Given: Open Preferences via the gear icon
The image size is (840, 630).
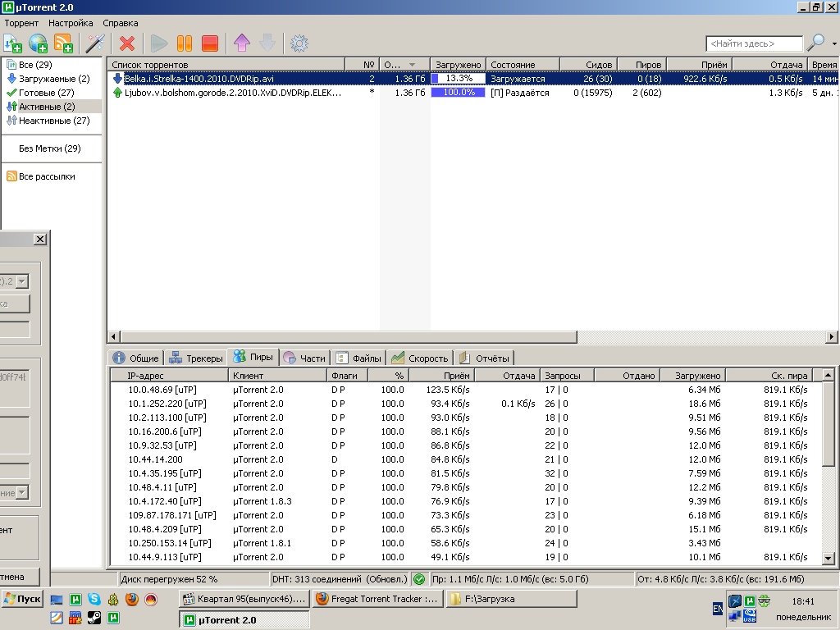Looking at the screenshot, I should [x=299, y=43].
